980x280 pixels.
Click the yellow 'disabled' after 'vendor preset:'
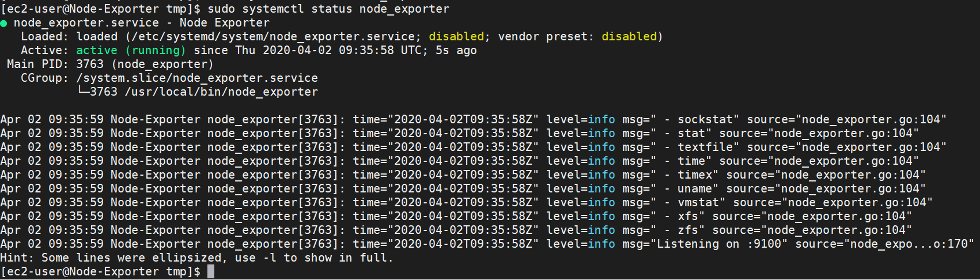tap(629, 37)
